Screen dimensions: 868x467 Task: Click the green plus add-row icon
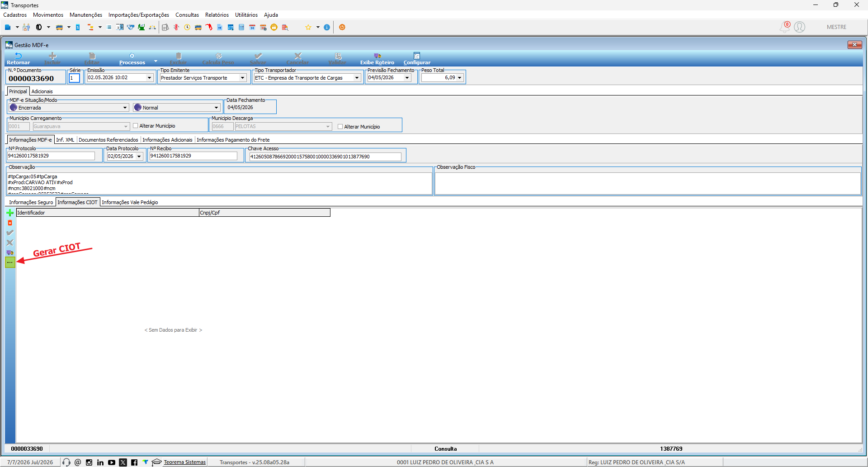10,213
